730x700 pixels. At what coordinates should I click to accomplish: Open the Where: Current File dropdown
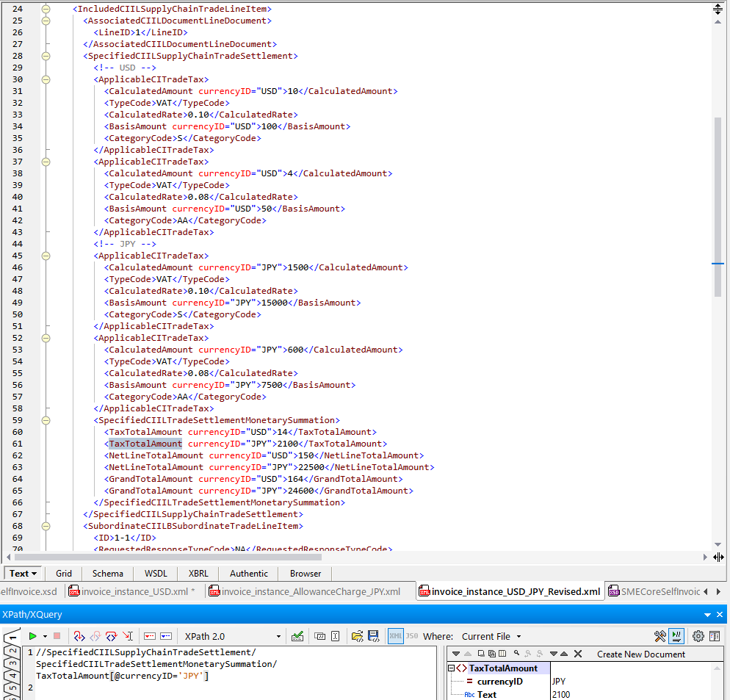(491, 636)
